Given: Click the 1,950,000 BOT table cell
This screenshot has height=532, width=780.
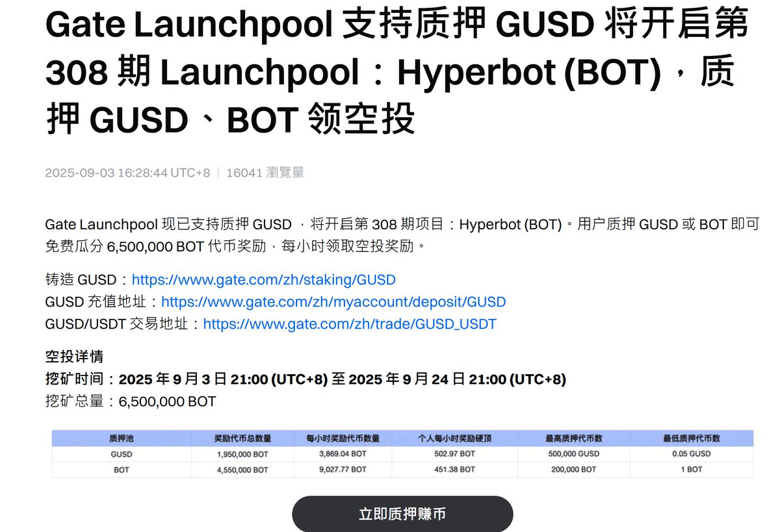Looking at the screenshot, I should pyautogui.click(x=242, y=454).
